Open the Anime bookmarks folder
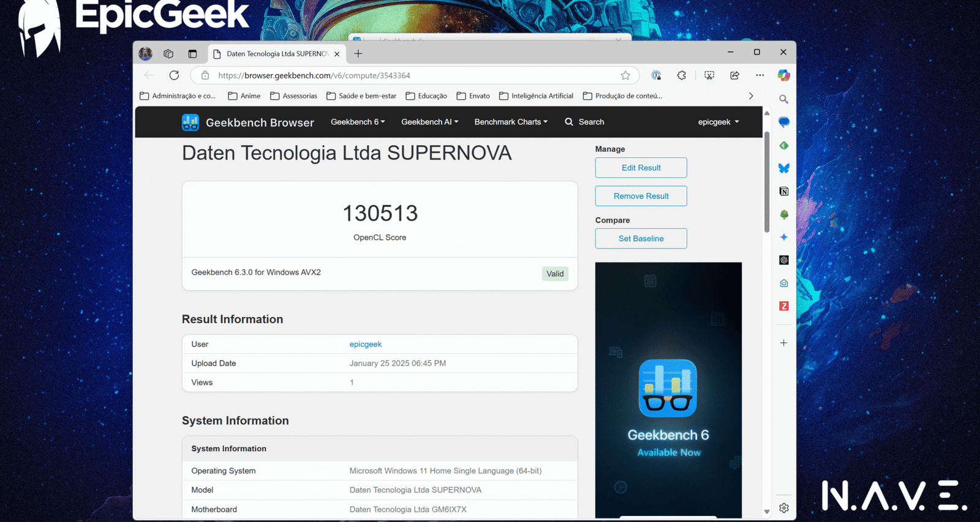 click(244, 96)
